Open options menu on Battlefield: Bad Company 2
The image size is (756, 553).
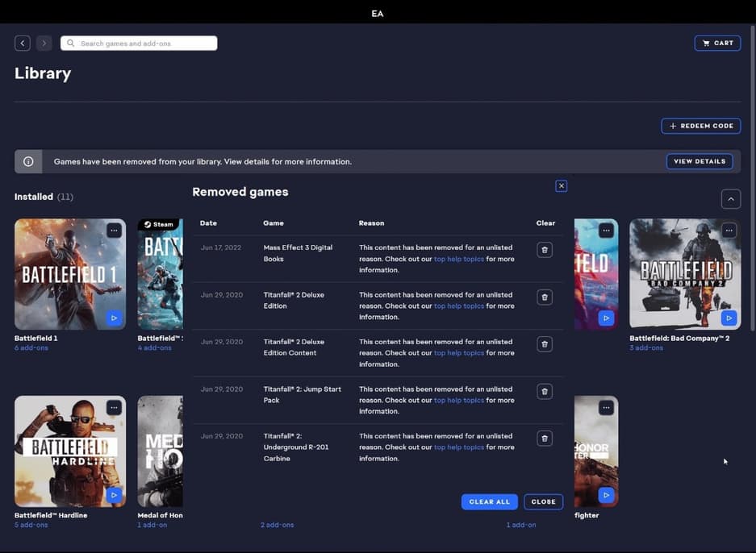coord(729,231)
